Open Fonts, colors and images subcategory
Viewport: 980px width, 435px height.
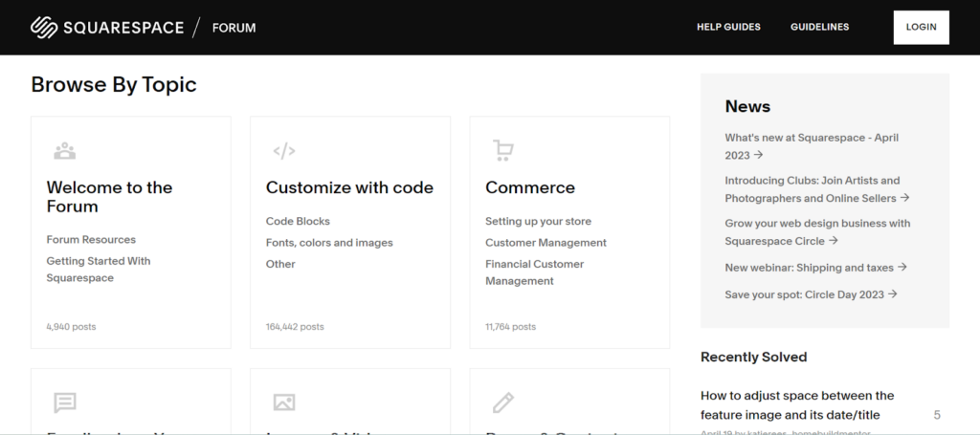click(x=329, y=243)
